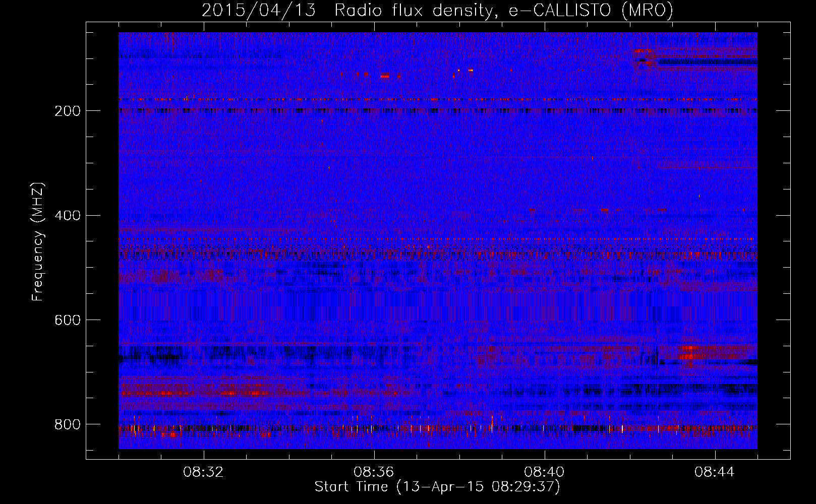Viewport: 816px width, 504px height.
Task: Click the 08:44 time tick label
Action: click(715, 472)
